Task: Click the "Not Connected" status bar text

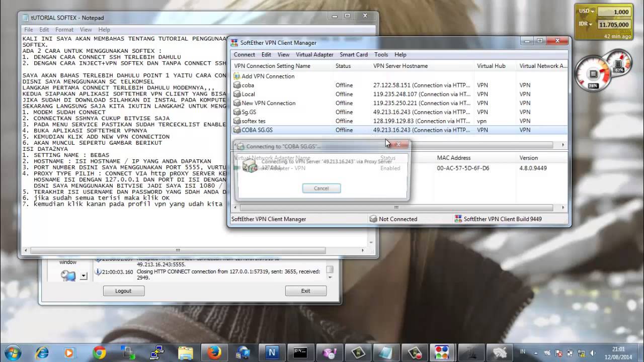Action: [x=399, y=219]
